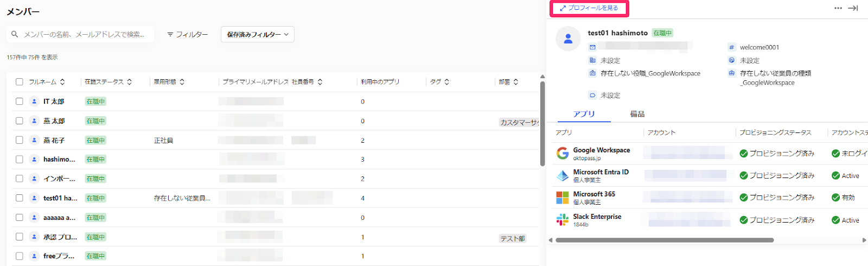
Task: Click Microsoft 365 有効 status check icon
Action: coord(836,198)
